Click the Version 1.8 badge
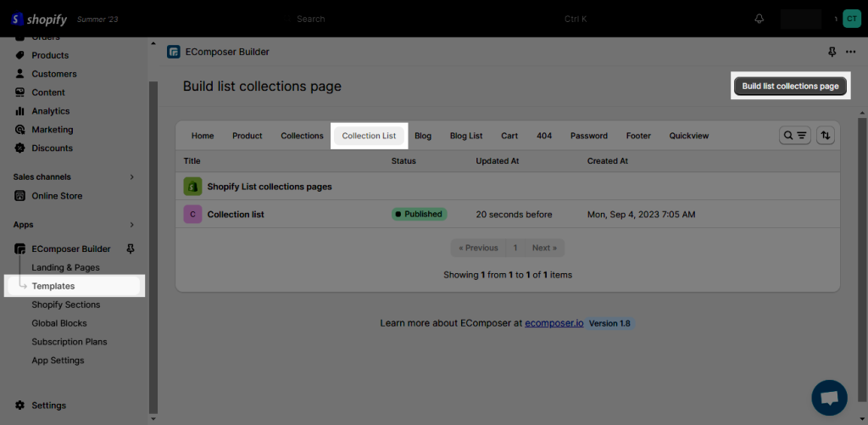Image resolution: width=868 pixels, height=425 pixels. (x=609, y=323)
